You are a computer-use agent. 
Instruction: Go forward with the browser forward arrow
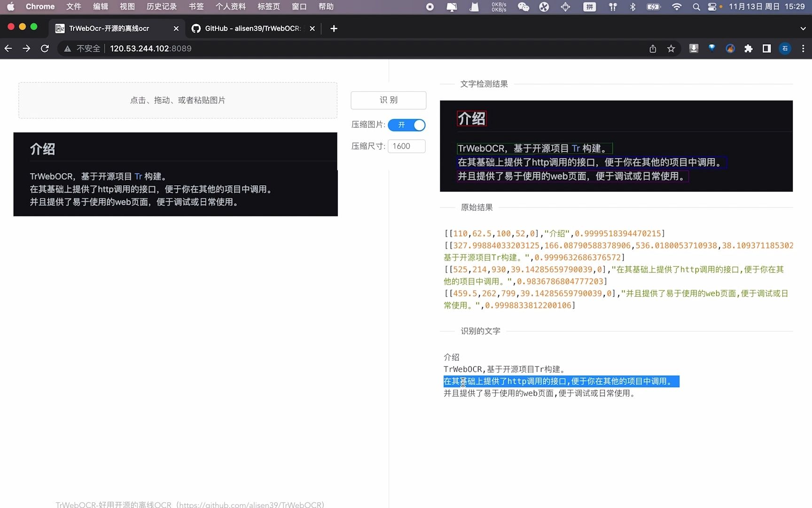point(26,48)
